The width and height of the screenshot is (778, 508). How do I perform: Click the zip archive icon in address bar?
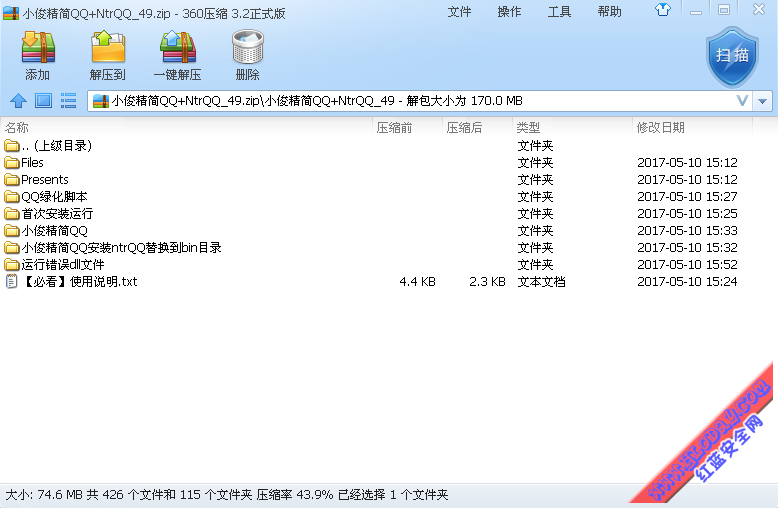101,101
